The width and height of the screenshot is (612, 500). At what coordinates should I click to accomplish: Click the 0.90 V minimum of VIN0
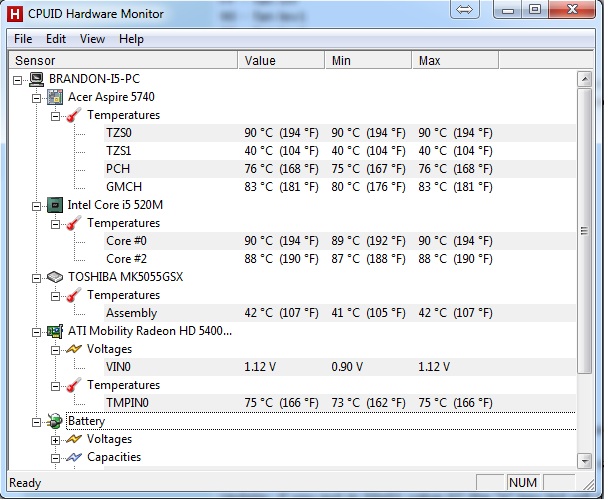(x=347, y=367)
